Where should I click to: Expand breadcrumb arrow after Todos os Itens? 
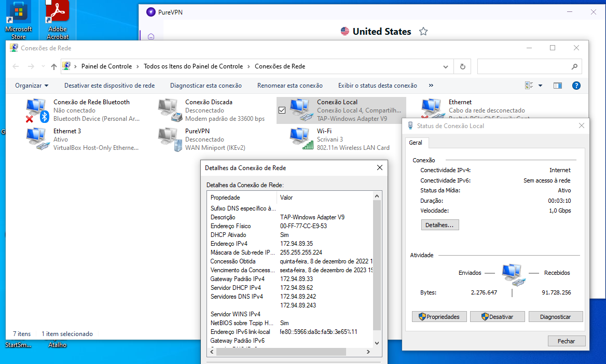point(249,66)
